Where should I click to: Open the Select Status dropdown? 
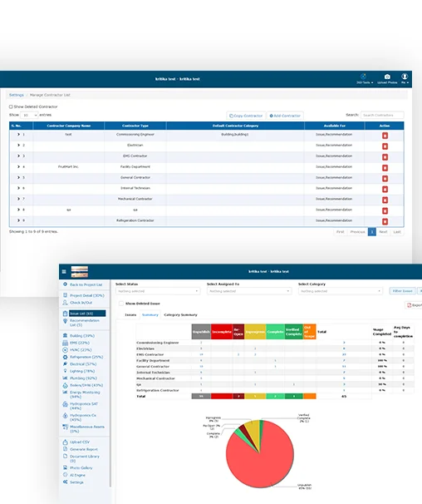[x=158, y=291]
